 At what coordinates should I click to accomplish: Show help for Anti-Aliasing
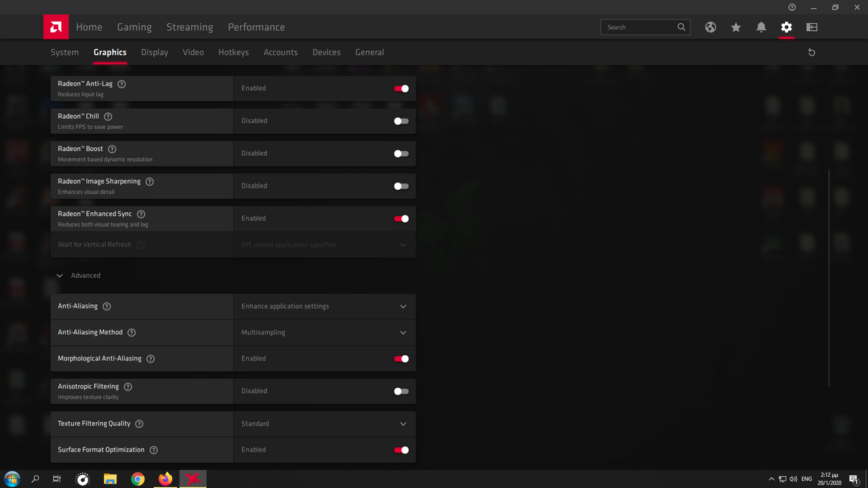pos(106,306)
